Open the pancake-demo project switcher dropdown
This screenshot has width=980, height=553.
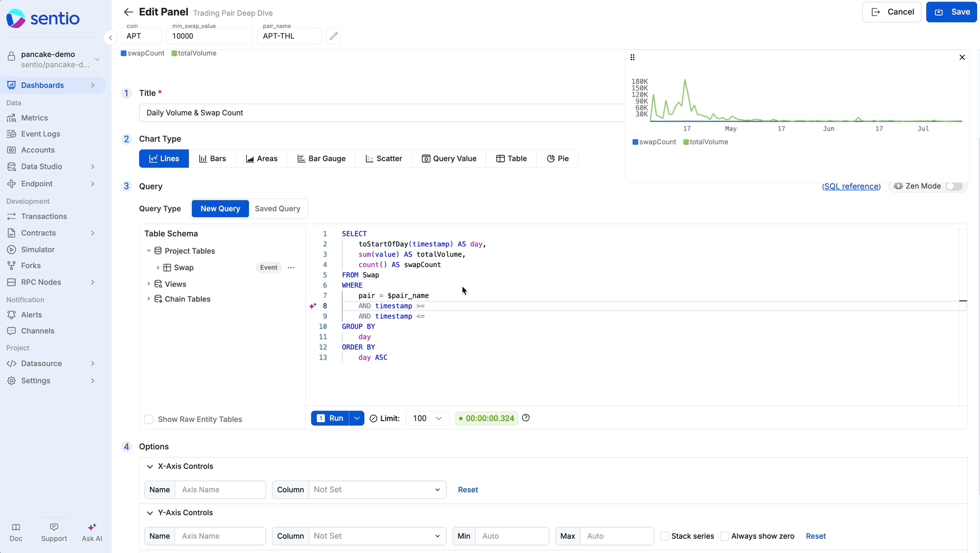click(x=97, y=60)
